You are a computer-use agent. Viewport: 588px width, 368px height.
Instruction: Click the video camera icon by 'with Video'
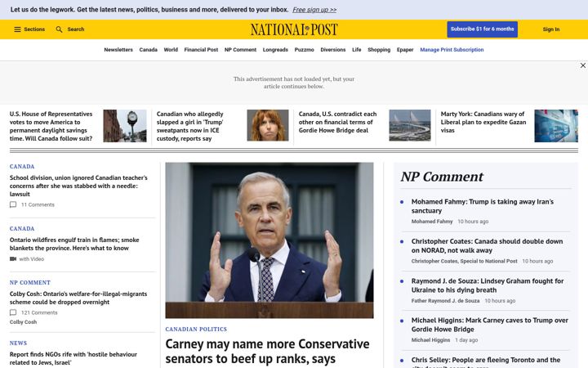point(13,259)
